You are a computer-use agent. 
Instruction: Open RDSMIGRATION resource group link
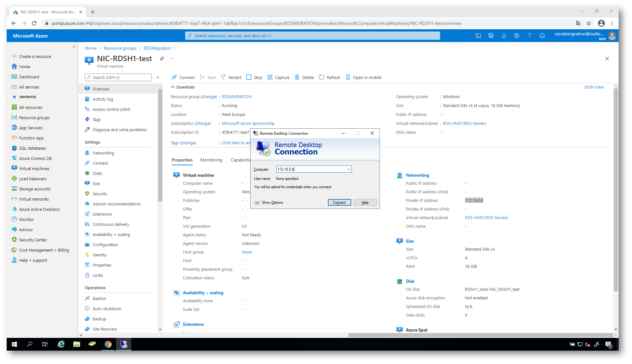pos(236,96)
